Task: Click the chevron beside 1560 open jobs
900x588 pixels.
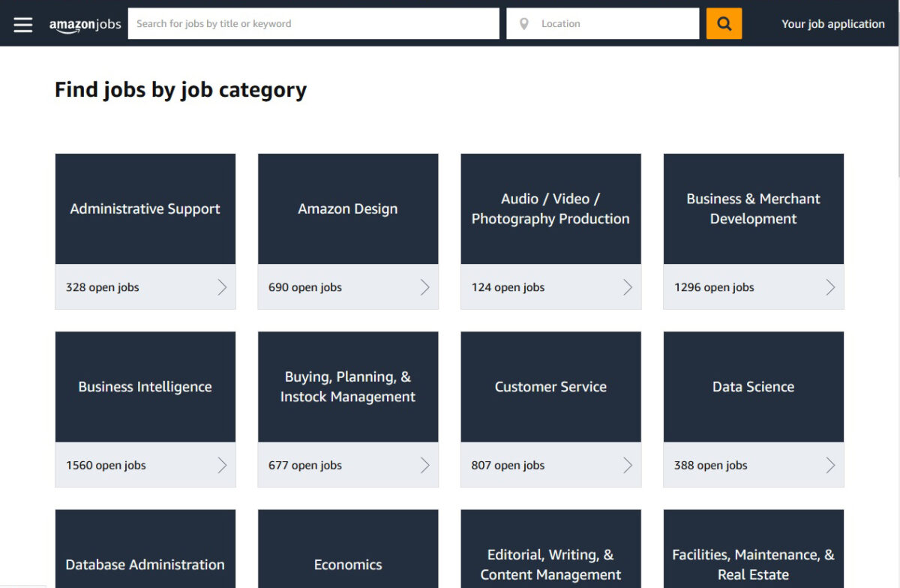Action: (x=222, y=465)
